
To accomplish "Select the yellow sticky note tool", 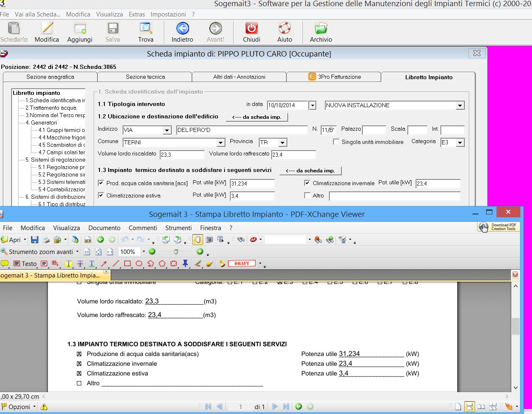I will [5, 263].
